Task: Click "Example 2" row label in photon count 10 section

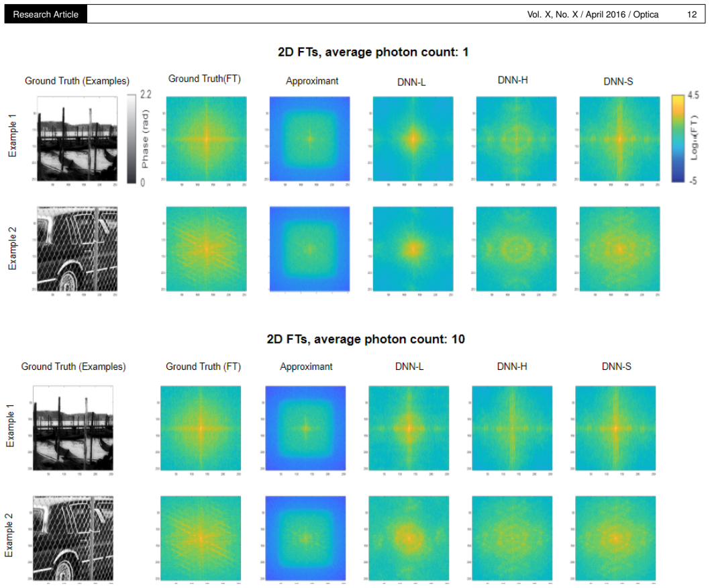Action: [9, 536]
